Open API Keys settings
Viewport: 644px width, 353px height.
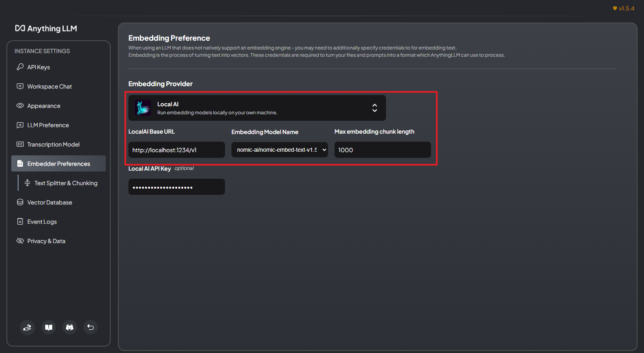click(x=58, y=67)
